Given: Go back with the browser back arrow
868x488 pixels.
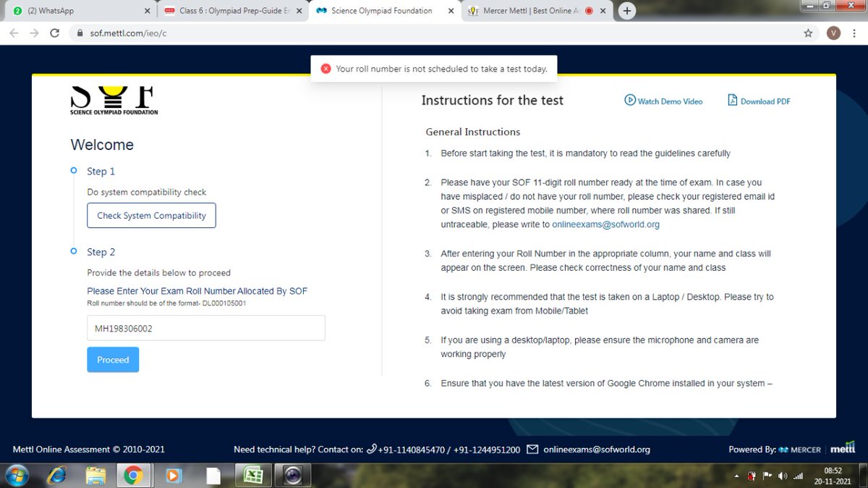Looking at the screenshot, I should [x=14, y=33].
